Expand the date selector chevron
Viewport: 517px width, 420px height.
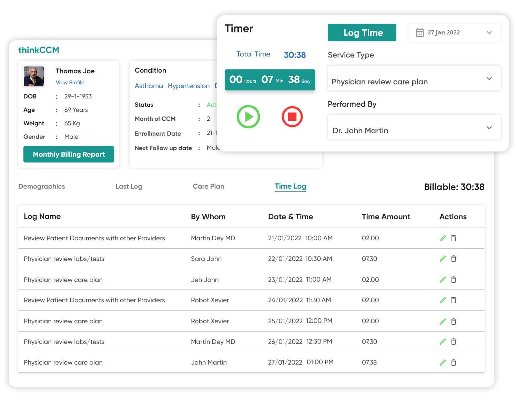[489, 32]
